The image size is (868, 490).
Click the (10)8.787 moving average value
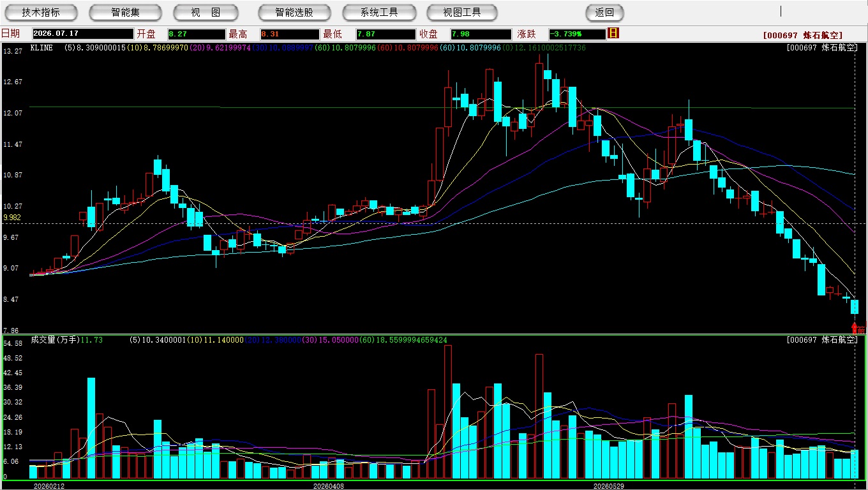point(158,48)
